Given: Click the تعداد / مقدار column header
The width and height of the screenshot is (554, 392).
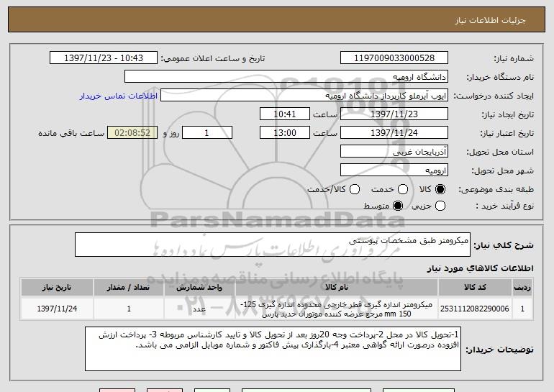Looking at the screenshot, I should [129, 288].
